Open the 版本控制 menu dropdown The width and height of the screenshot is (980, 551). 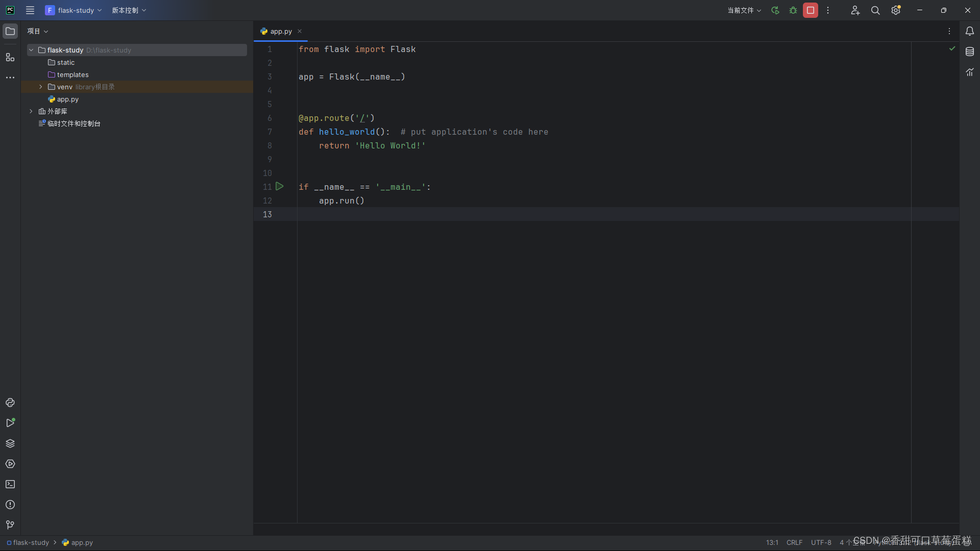[129, 10]
